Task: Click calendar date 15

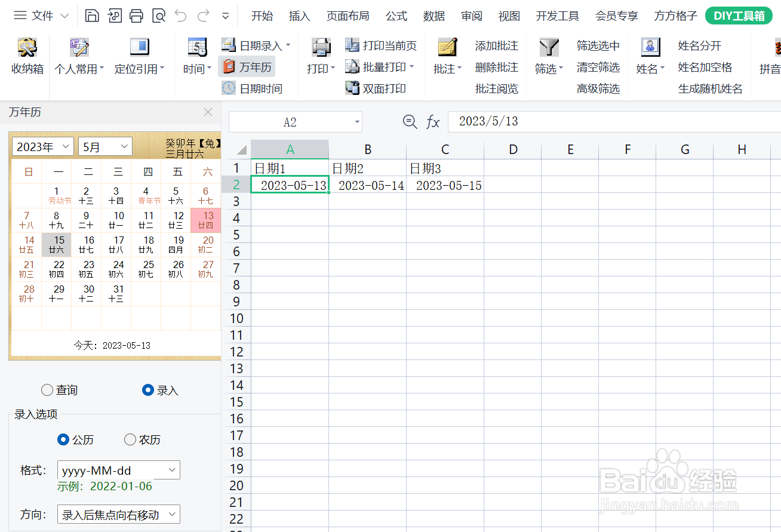Action: pos(57,245)
